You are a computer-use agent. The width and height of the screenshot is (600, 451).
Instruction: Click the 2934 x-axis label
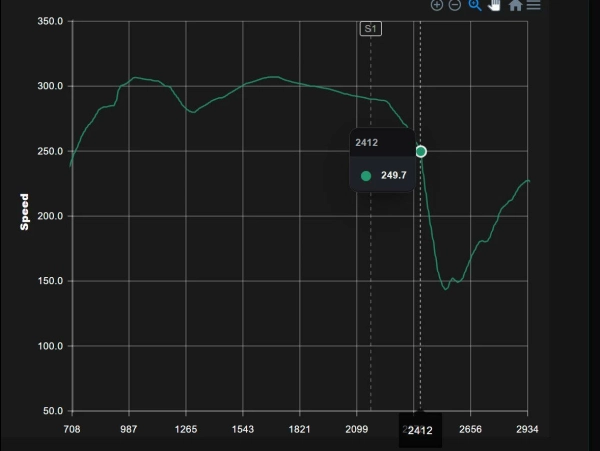pos(527,429)
